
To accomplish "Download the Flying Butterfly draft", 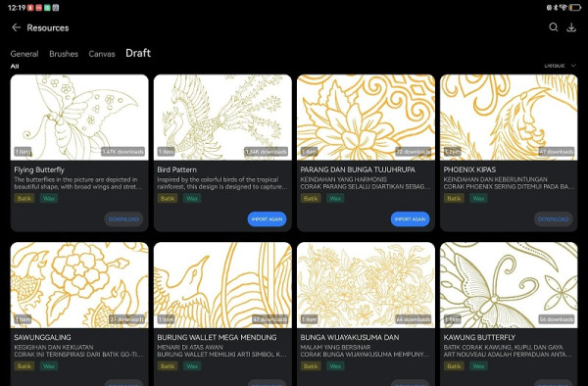I will [123, 219].
